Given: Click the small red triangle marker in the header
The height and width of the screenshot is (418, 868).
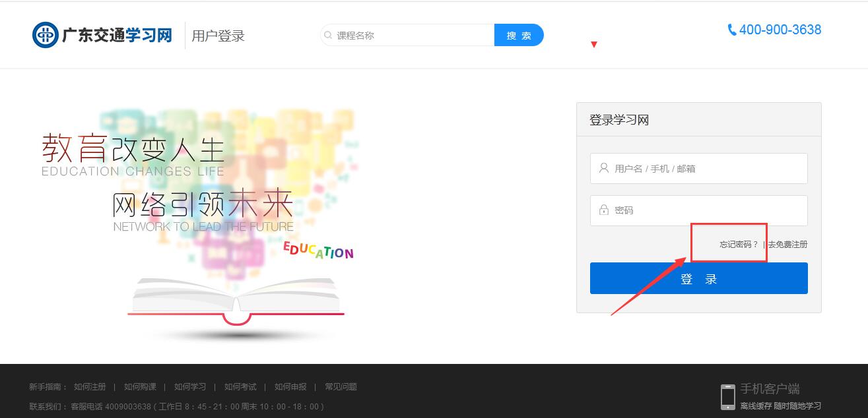Looking at the screenshot, I should [594, 45].
